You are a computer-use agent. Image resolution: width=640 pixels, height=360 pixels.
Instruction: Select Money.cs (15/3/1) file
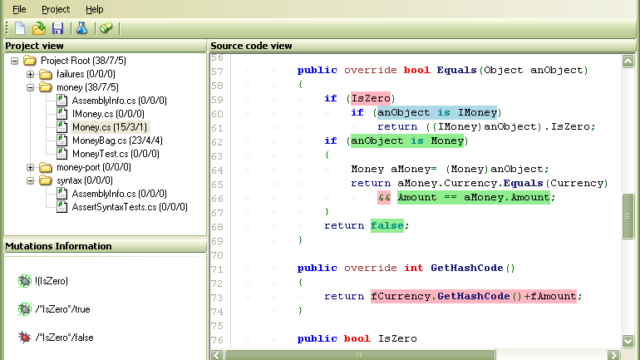point(109,127)
